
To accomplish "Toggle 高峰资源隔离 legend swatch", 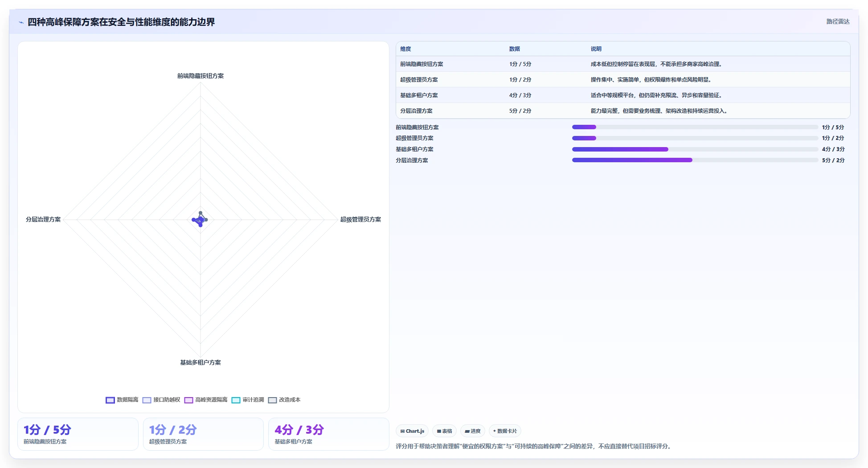I will pyautogui.click(x=188, y=400).
